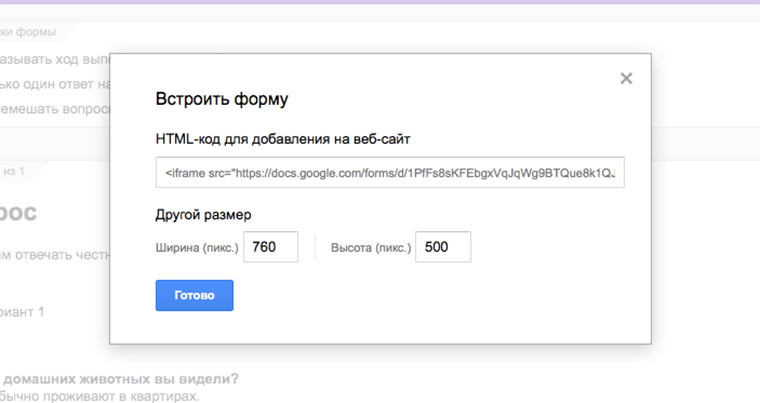Click the HTML-код для добавления на веб-сайт label
The image size is (760, 403).
tap(283, 139)
